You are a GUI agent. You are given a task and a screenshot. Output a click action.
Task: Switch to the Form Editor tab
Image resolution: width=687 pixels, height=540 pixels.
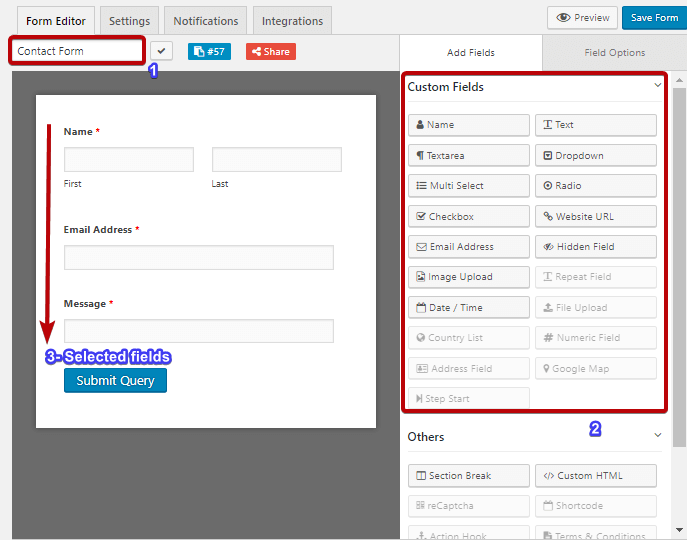(56, 21)
